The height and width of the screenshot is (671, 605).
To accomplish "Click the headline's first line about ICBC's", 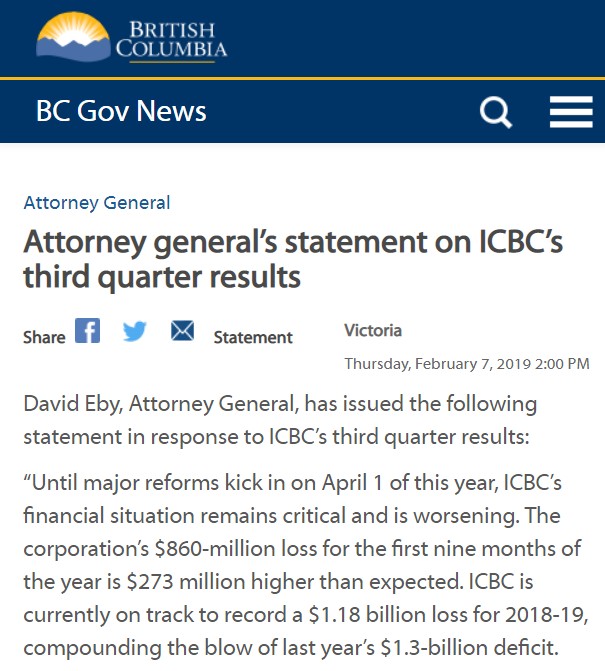I will click(293, 243).
